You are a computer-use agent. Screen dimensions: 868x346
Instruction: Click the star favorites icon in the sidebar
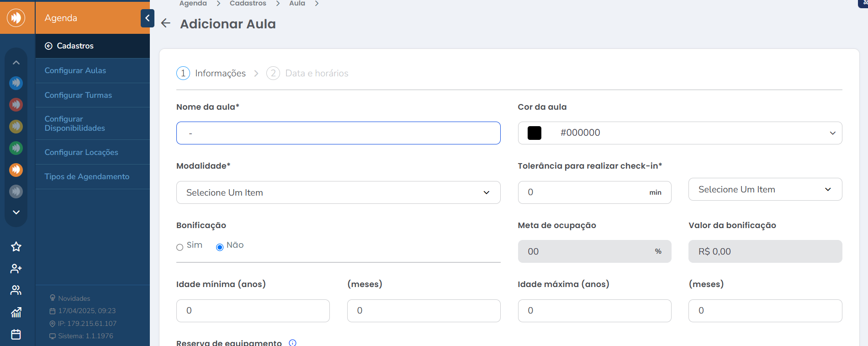pos(16,247)
